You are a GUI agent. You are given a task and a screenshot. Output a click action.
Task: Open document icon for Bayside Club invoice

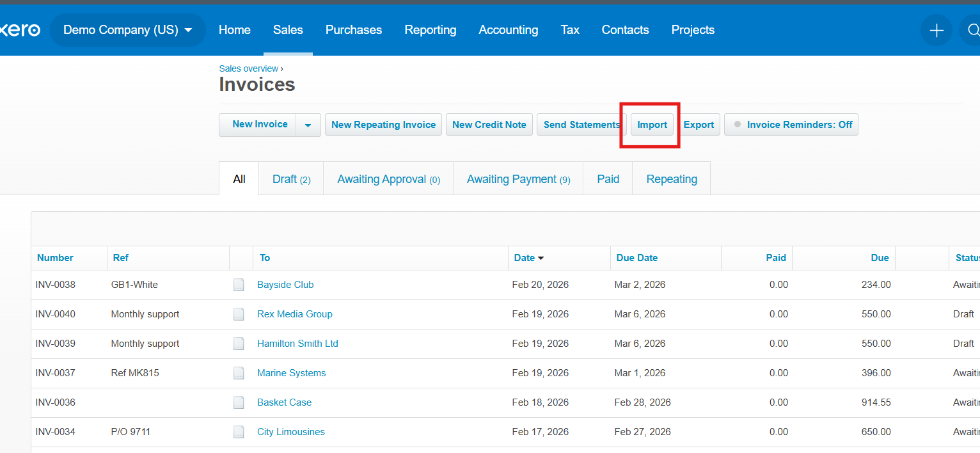[239, 285]
